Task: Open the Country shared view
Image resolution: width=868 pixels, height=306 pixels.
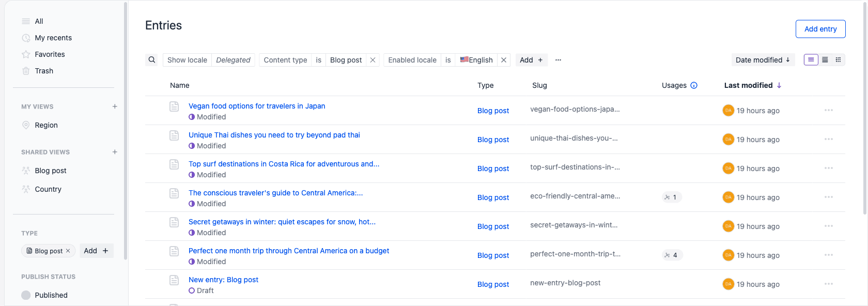Action: [x=48, y=189]
